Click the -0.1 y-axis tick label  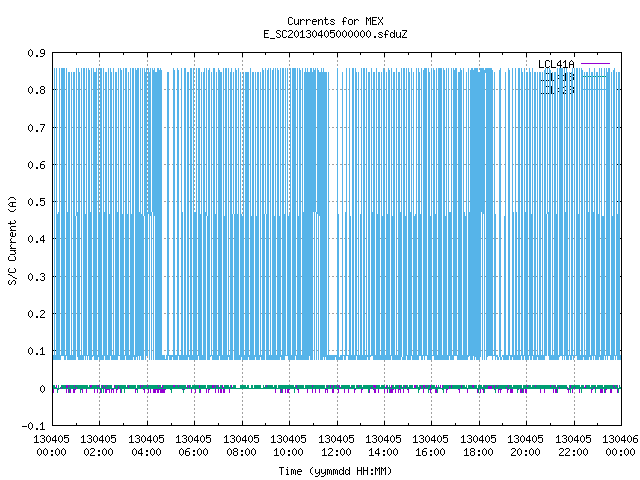(x=33, y=426)
